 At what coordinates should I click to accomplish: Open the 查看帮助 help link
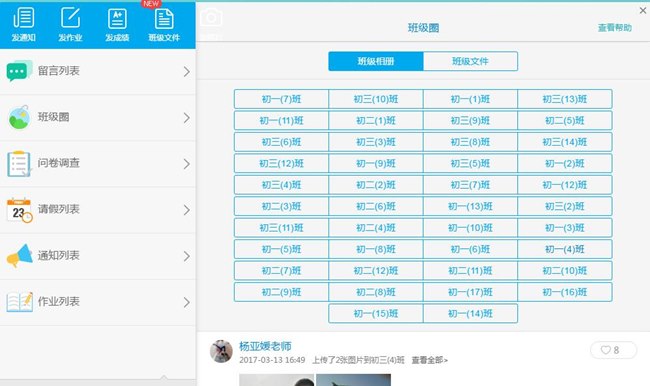(614, 28)
